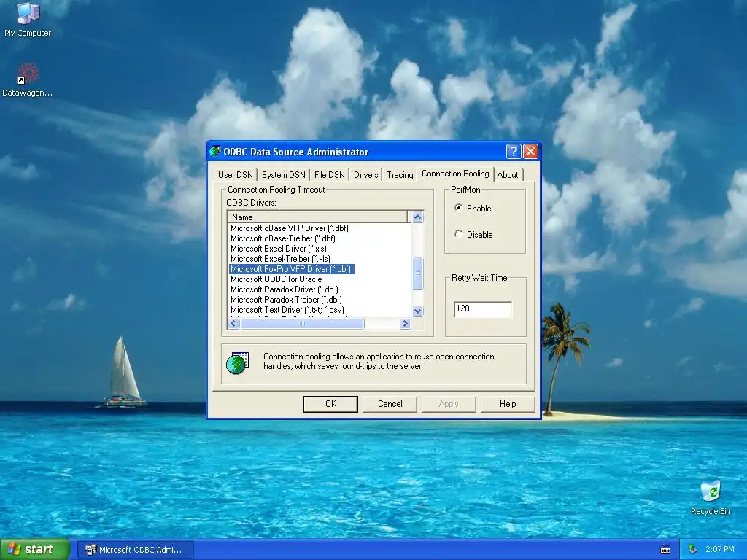Click the vertical scrollbar thumb in driver list

[x=417, y=273]
